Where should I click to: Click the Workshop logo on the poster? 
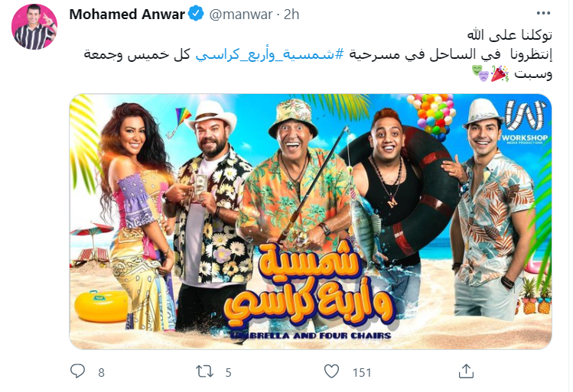524,122
